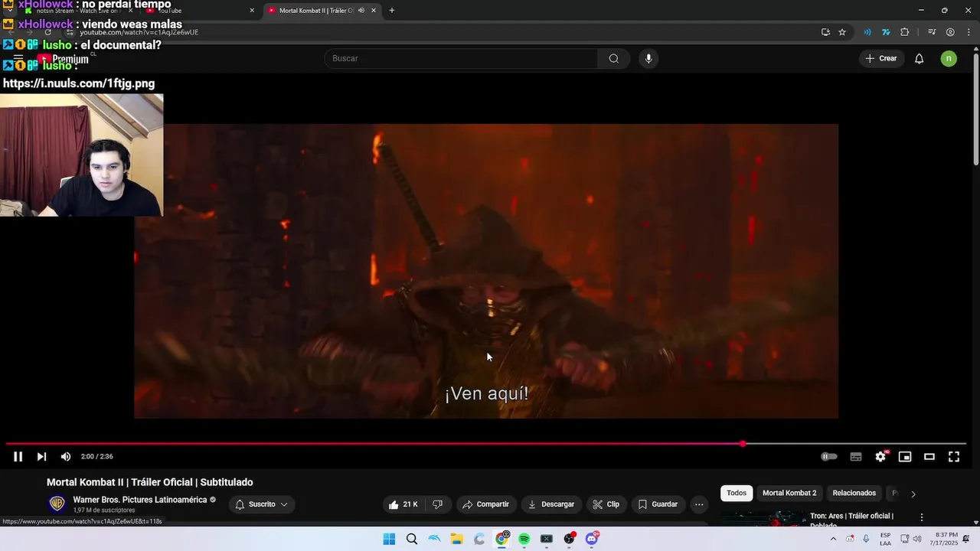Viewport: 980px width, 551px height.
Task: Click the red playhead scrubber dot
Action: (x=743, y=444)
